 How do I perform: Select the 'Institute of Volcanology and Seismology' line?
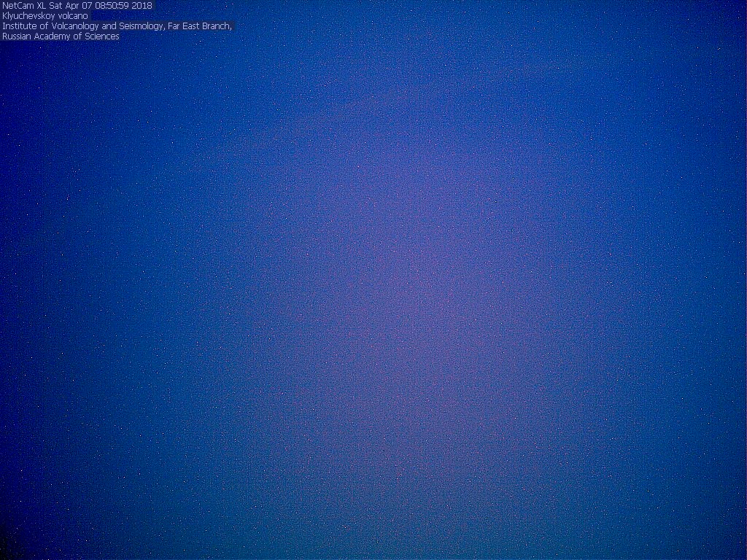tap(117, 26)
